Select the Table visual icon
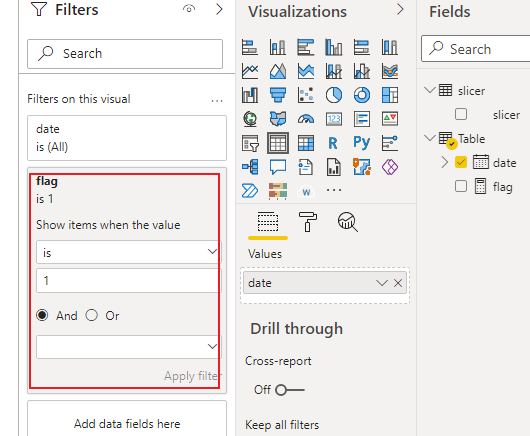 point(278,143)
